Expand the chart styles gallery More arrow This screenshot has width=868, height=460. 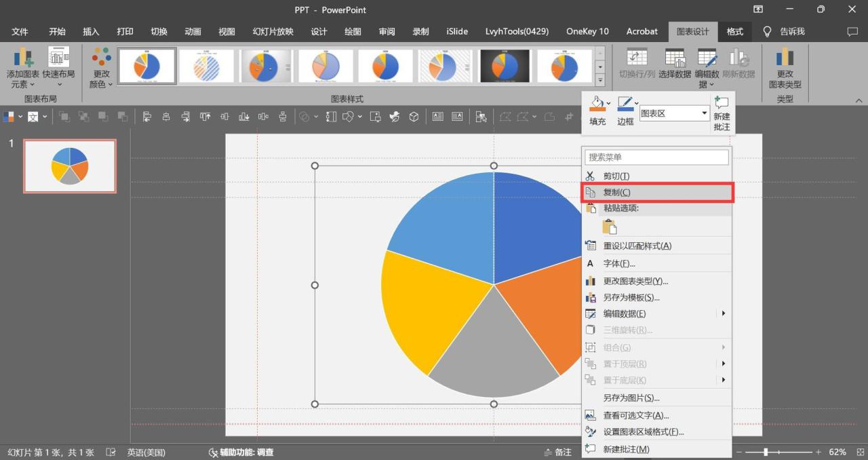[599, 80]
